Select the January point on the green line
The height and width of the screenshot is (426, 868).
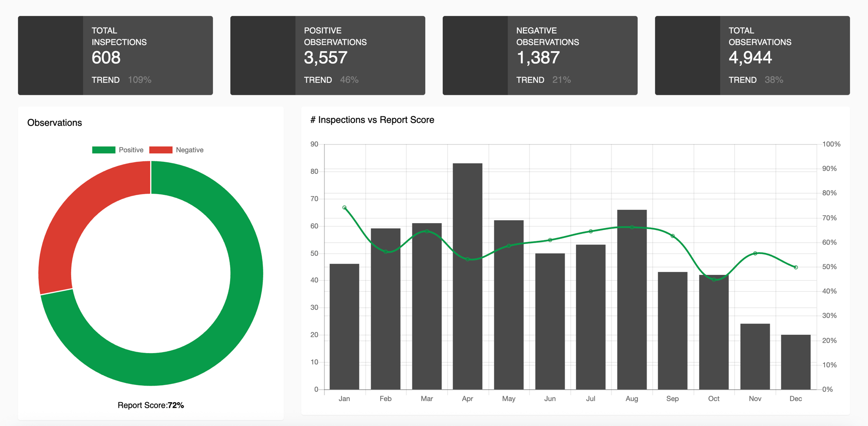click(x=345, y=208)
